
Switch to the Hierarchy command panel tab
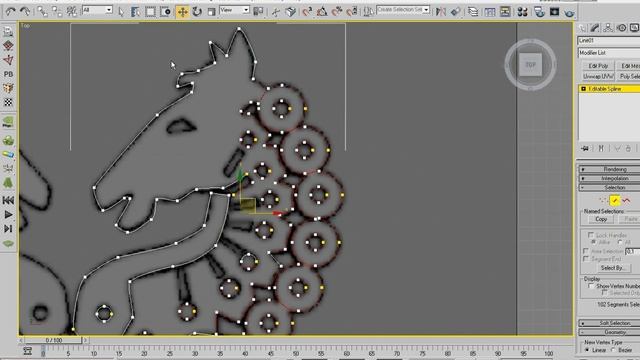[608, 28]
